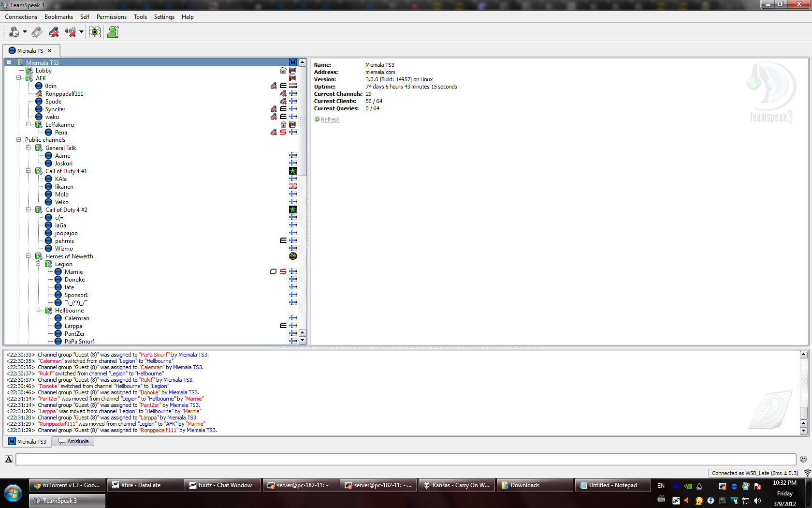The height and width of the screenshot is (508, 812).
Task: Select the Lobby channel
Action: click(x=43, y=71)
